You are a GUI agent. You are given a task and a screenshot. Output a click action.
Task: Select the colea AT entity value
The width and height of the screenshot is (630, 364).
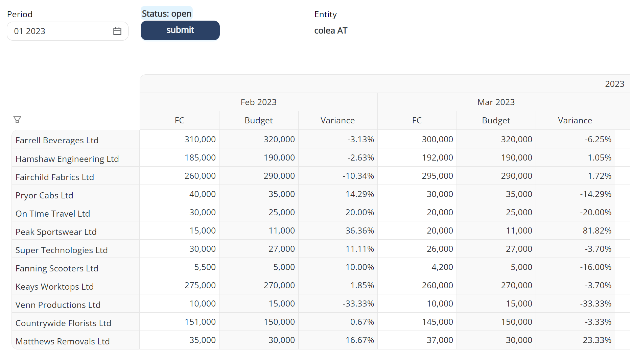click(331, 31)
